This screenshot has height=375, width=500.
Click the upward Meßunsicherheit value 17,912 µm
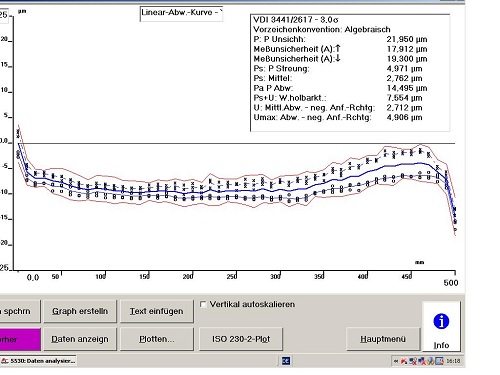(x=407, y=49)
